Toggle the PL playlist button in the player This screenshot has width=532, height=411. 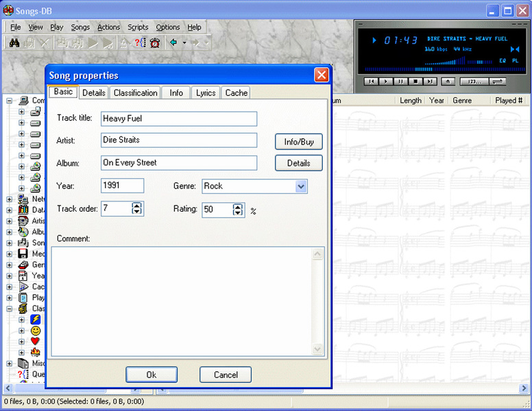(x=515, y=61)
